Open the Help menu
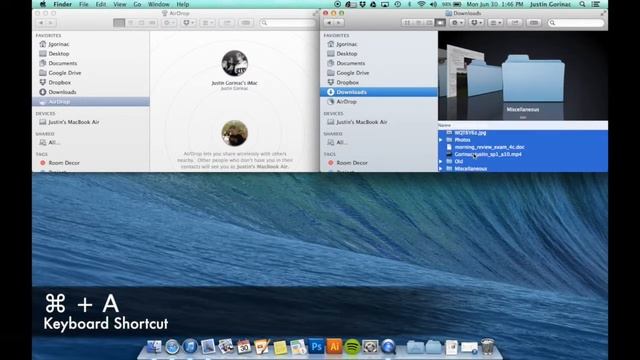 pyautogui.click(x=182, y=4)
